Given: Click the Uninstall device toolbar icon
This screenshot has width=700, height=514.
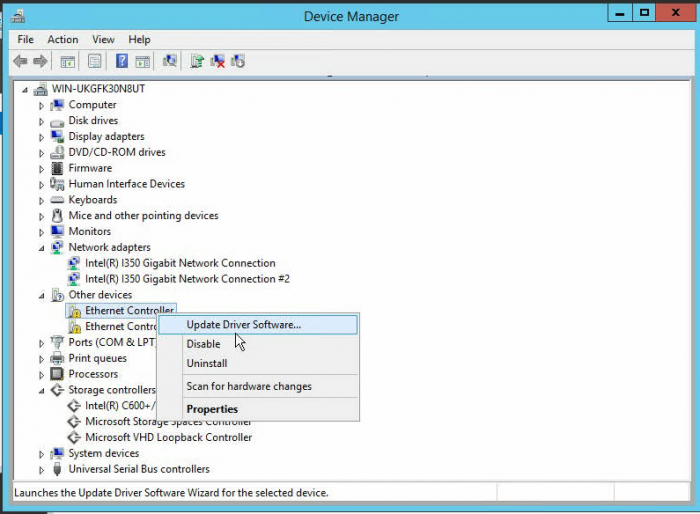Looking at the screenshot, I should click(217, 61).
